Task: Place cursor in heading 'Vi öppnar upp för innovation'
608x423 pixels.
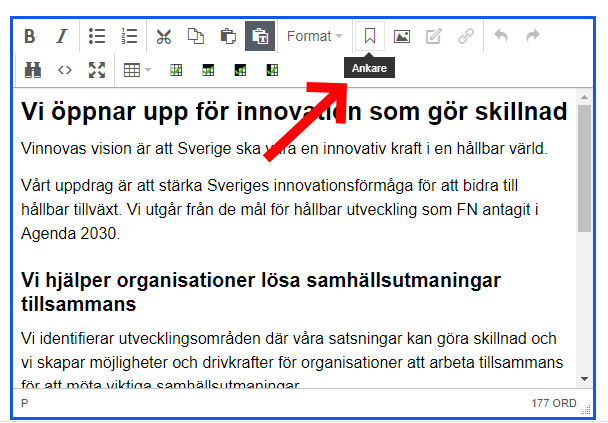Action: [294, 112]
